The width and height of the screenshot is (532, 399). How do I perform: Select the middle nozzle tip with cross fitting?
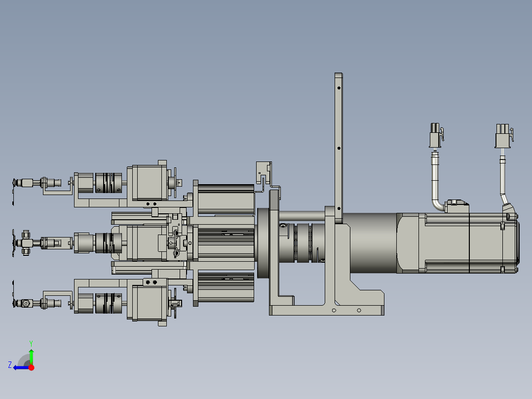(x=24, y=243)
